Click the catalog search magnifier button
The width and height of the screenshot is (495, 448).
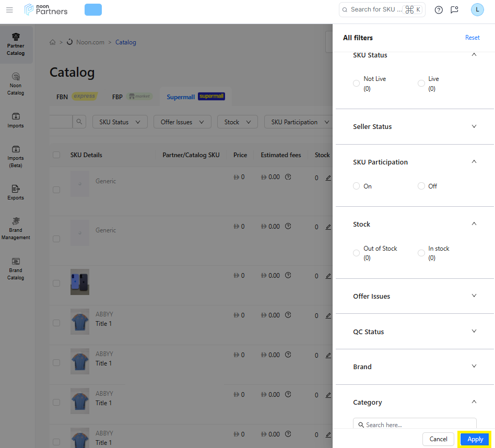tap(79, 122)
